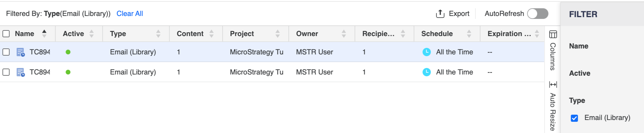Sort by the Type column arrows
This screenshot has height=133, width=644.
[x=158, y=34]
